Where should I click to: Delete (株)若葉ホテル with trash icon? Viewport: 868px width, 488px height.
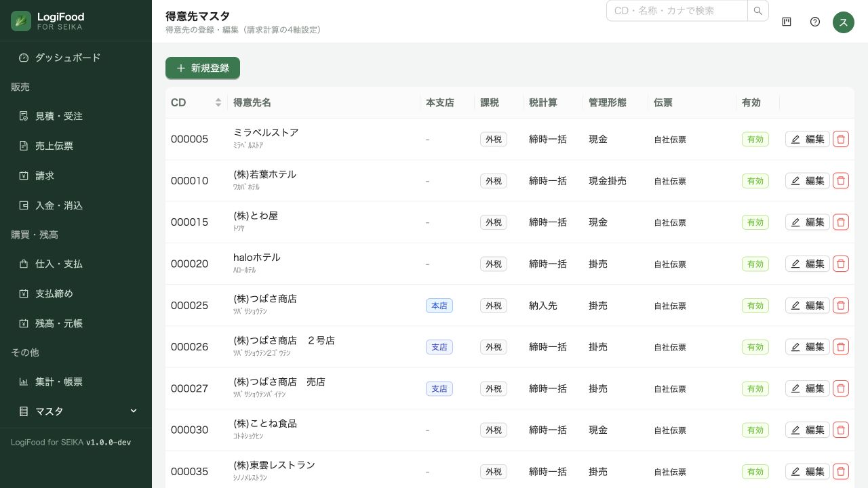point(841,180)
